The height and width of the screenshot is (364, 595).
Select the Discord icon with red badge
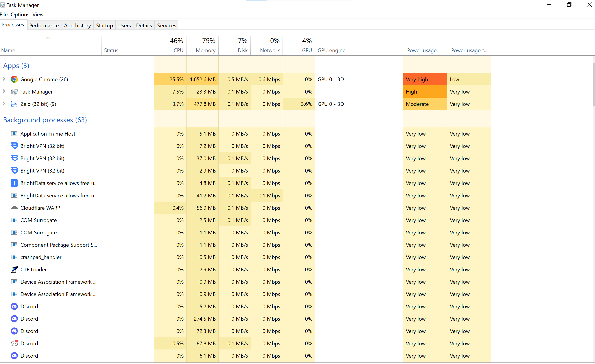(x=14, y=343)
